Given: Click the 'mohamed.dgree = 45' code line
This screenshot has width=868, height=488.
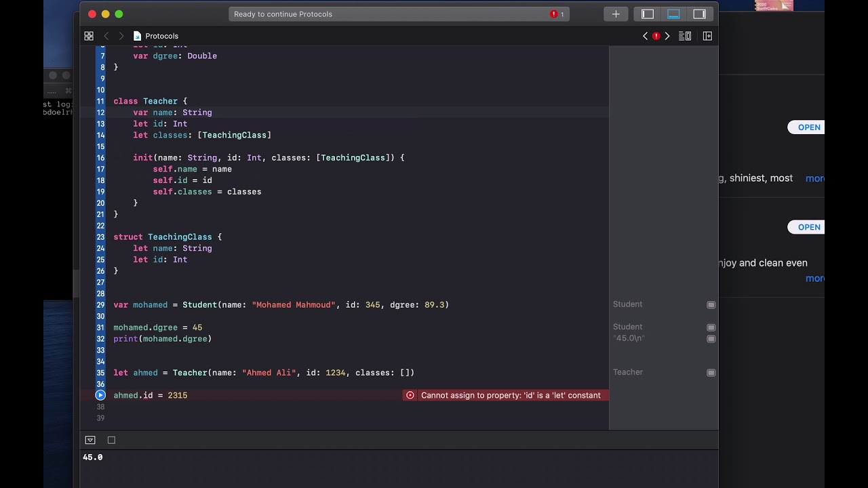Looking at the screenshot, I should coord(158,327).
